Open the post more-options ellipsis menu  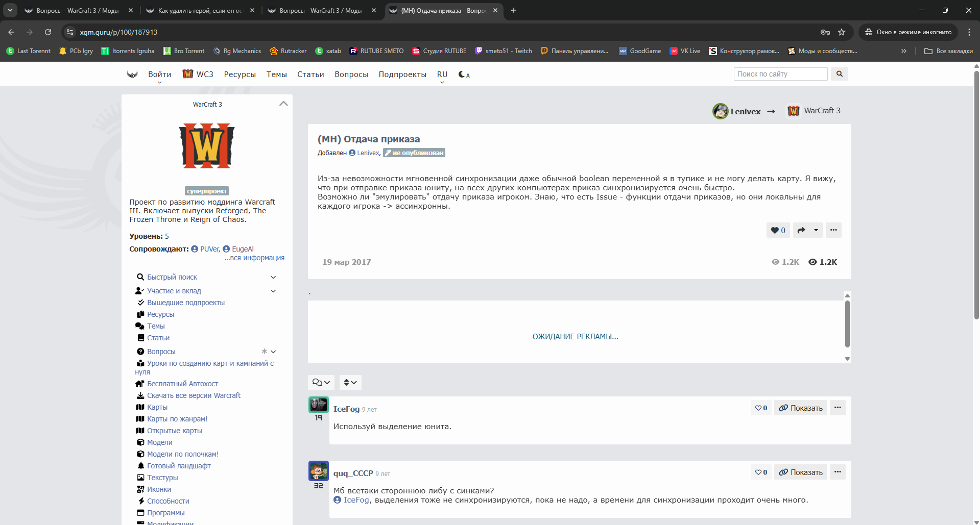tap(833, 230)
